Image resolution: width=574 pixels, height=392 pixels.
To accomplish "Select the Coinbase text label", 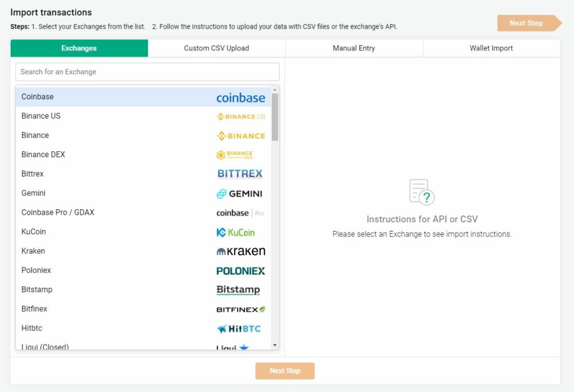I will click(x=38, y=96).
